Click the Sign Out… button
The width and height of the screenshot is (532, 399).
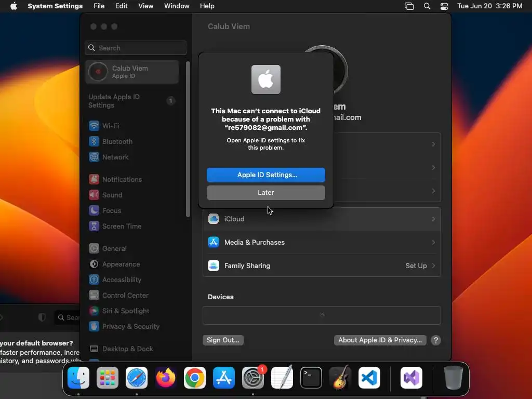(x=223, y=340)
